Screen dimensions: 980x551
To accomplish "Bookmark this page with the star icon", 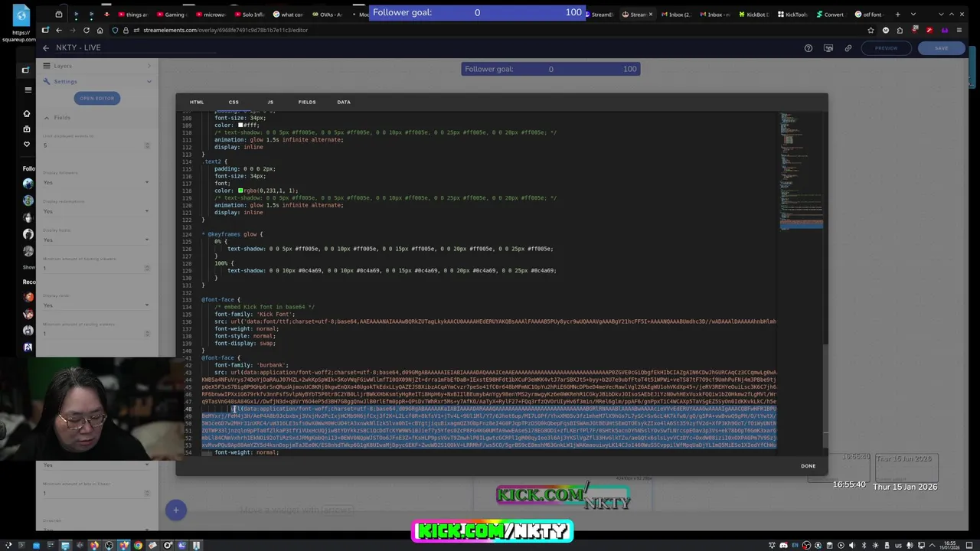I will click(x=871, y=30).
